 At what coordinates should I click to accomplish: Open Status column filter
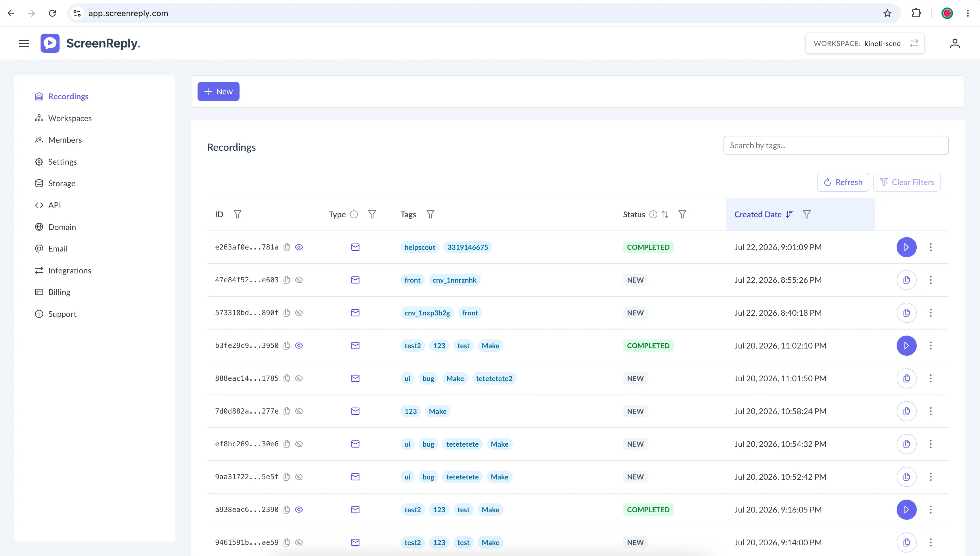click(x=682, y=214)
